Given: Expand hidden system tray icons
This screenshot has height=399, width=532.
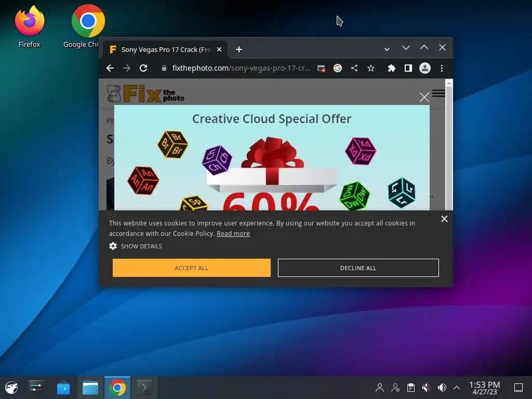Looking at the screenshot, I should pos(457,388).
